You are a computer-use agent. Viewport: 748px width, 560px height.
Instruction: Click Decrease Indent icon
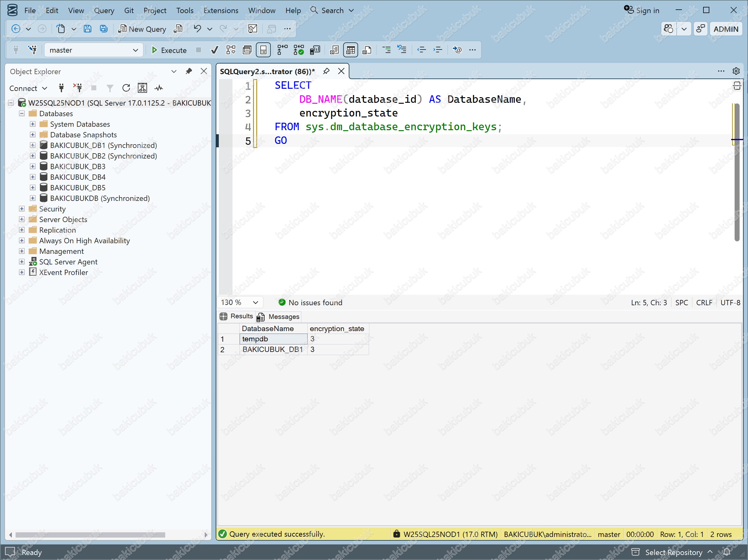tap(421, 50)
